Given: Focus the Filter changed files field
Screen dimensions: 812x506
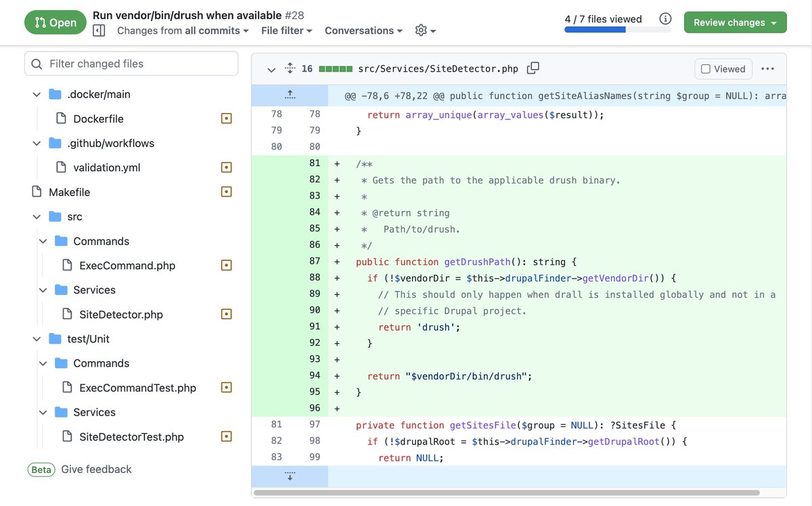Looking at the screenshot, I should click(131, 64).
